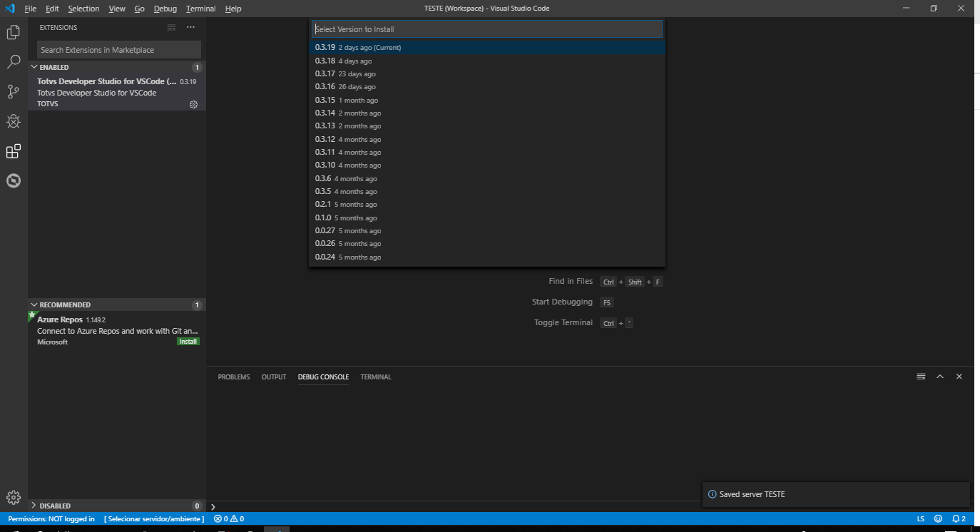
Task: Select version 0.3.14 from the list
Action: [x=487, y=113]
